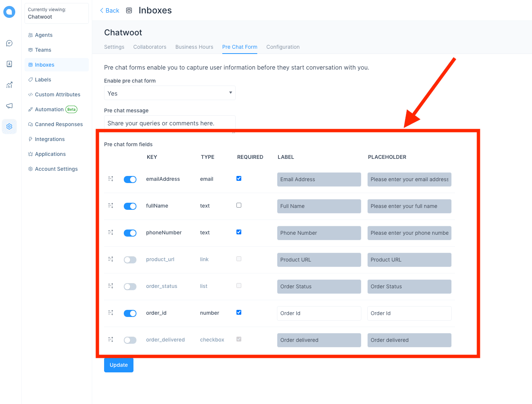532x404 pixels.
Task: Switch to the Collaborators tab
Action: coord(150,47)
